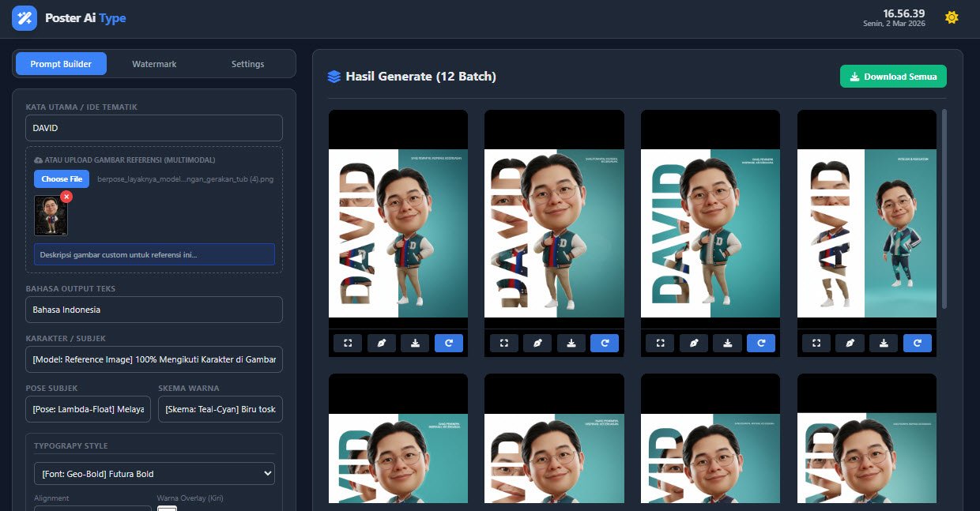
Task: Open the Font Geo-Bold Futura Bold dropdown
Action: coord(154,474)
